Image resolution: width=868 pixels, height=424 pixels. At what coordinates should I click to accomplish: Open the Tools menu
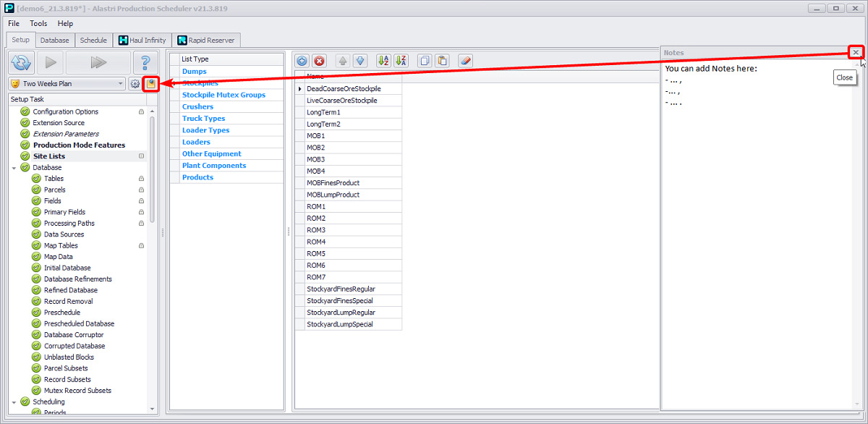38,24
